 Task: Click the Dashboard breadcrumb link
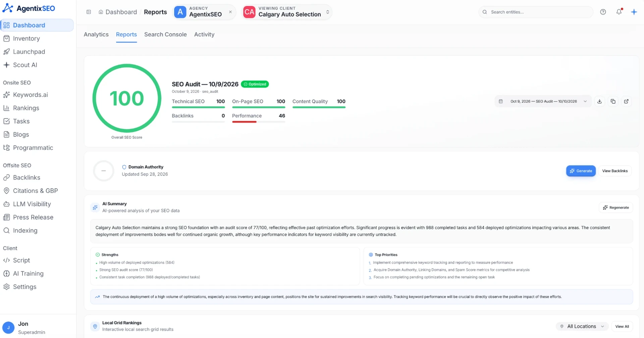(x=118, y=12)
